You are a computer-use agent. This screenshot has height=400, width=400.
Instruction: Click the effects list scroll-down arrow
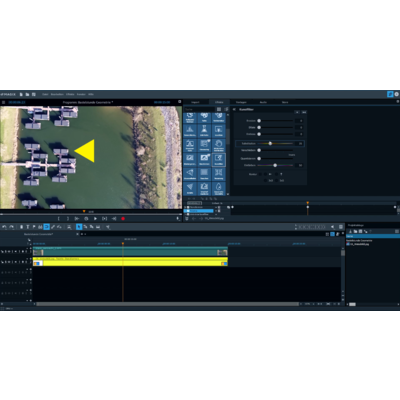coord(228,194)
